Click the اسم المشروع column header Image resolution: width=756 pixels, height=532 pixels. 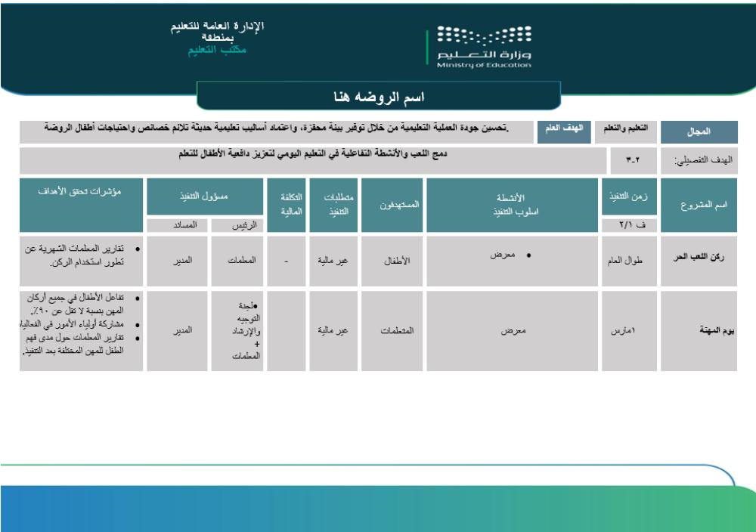tap(699, 205)
